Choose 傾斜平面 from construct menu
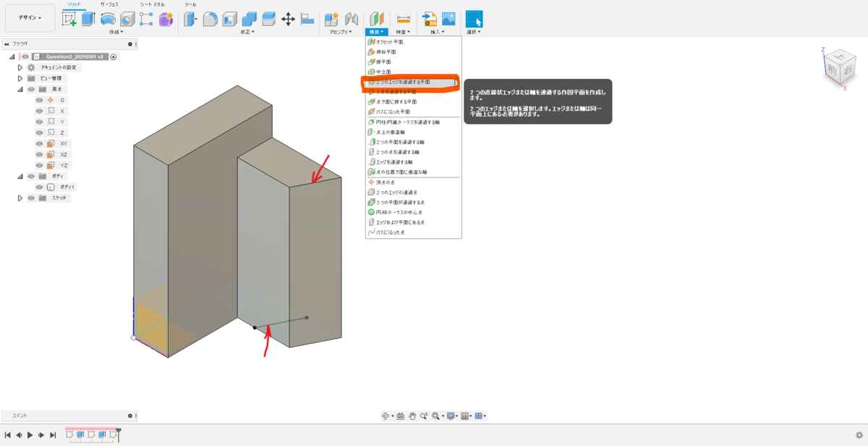This screenshot has height=446, width=868. 413,52
